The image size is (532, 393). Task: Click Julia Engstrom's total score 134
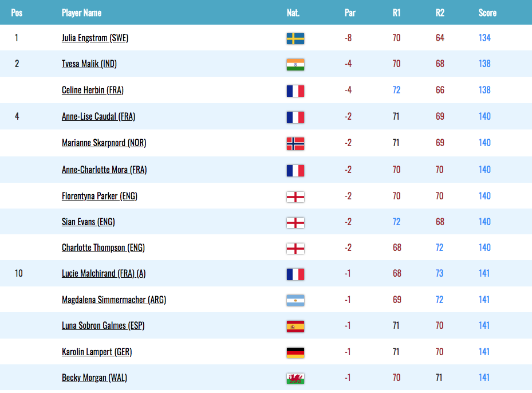(484, 38)
